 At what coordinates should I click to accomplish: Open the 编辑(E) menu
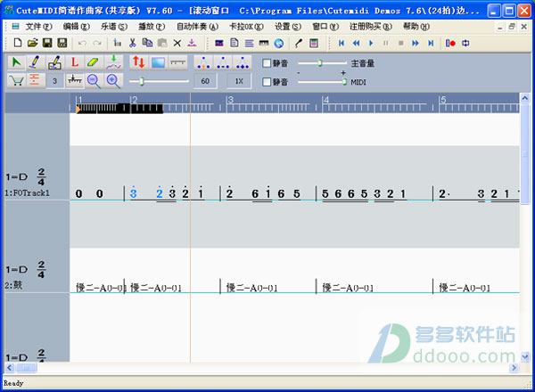tap(76, 26)
